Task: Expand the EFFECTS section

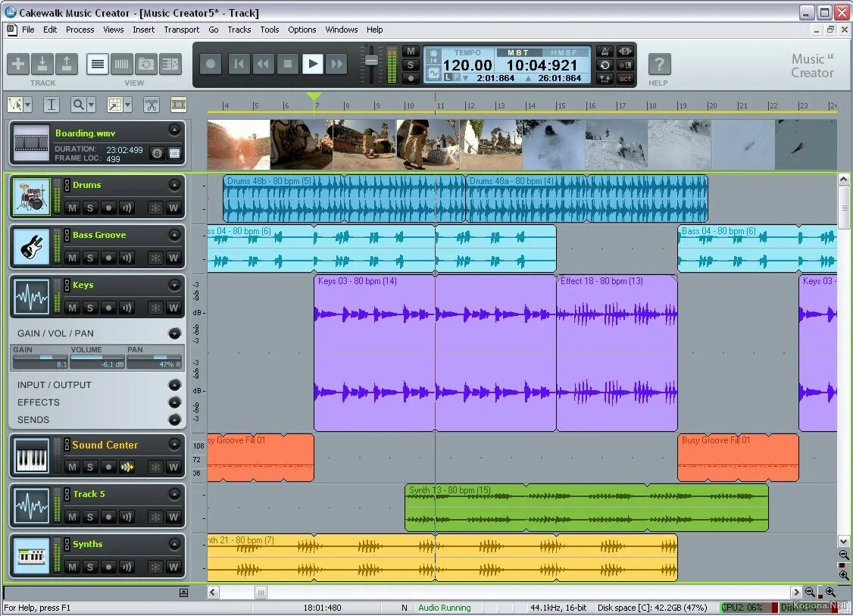Action: tap(175, 402)
